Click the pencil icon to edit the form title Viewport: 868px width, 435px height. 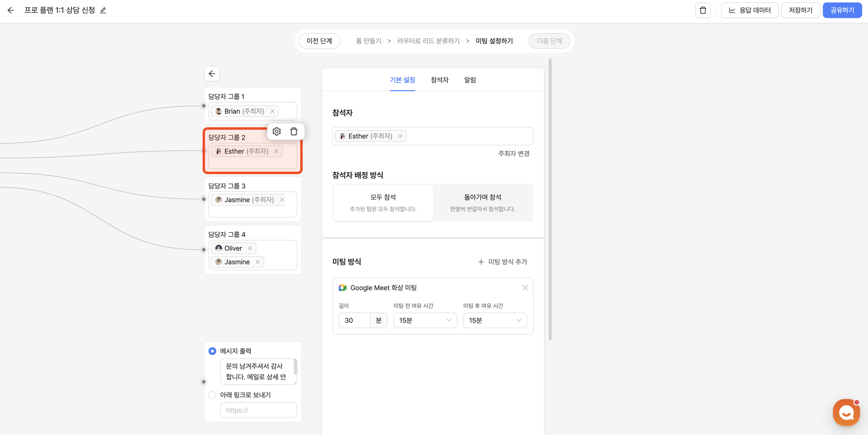[103, 10]
